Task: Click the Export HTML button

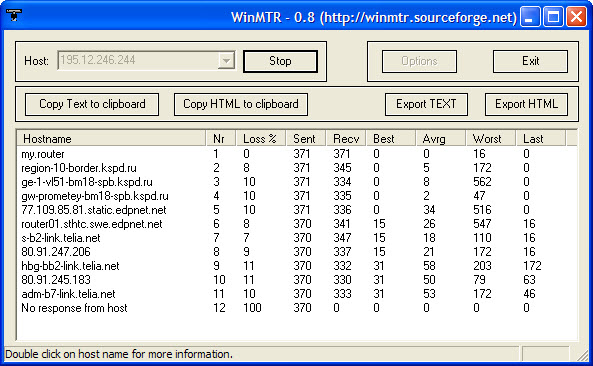Action: coord(526,104)
